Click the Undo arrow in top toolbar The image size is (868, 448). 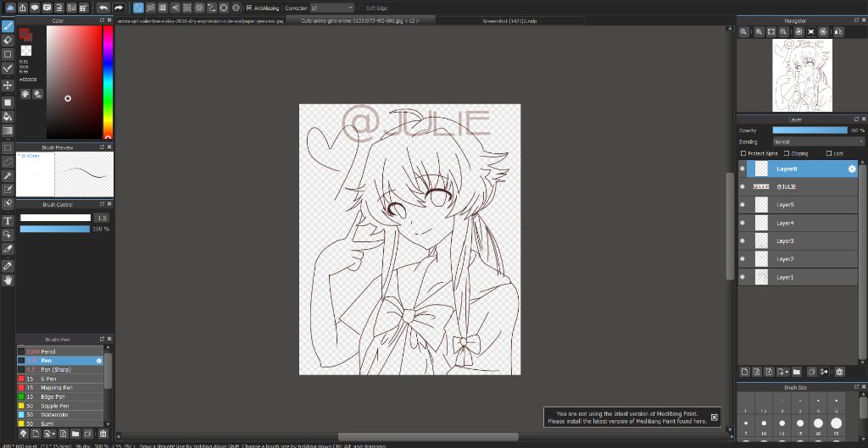point(103,8)
